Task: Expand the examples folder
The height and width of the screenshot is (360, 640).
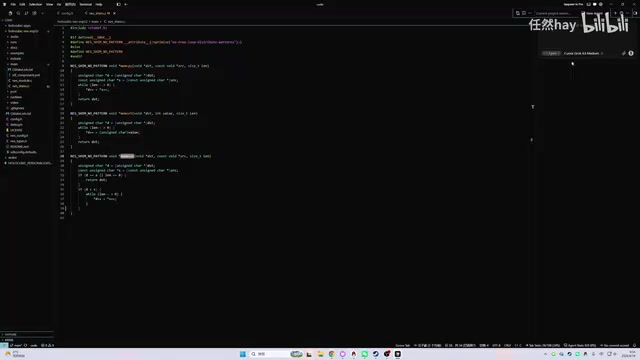Action: point(17,53)
